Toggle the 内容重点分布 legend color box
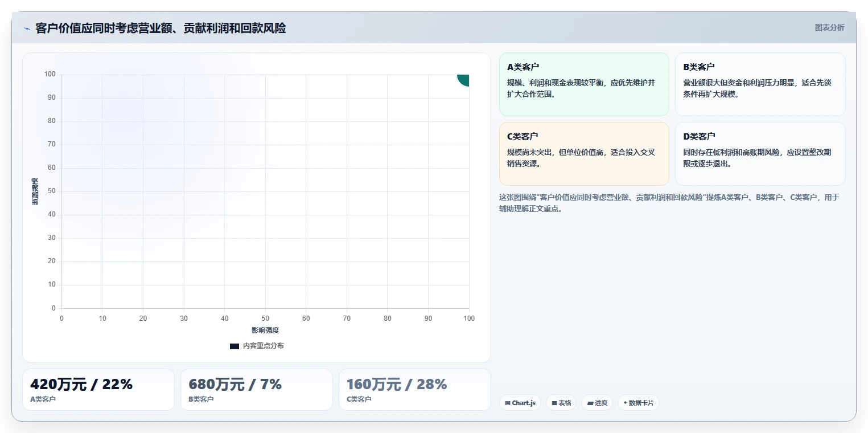868x433 pixels. (x=235, y=346)
